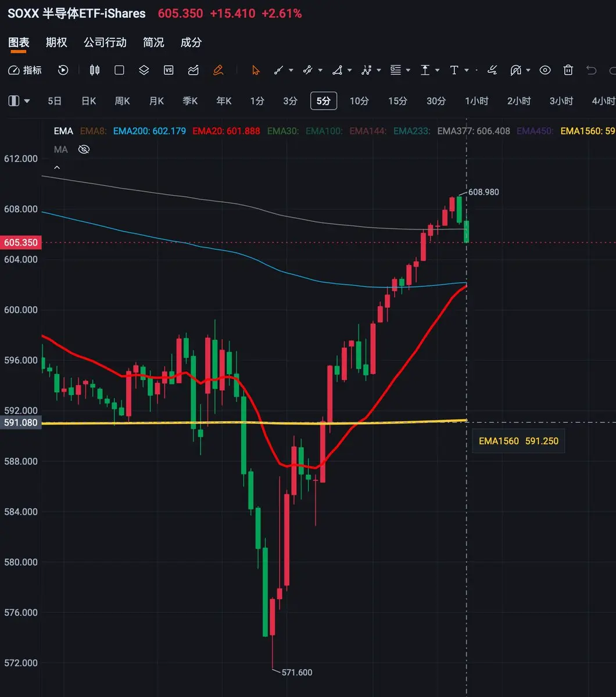Collapse indicator legend with the caret
616x697 pixels.
(57, 167)
